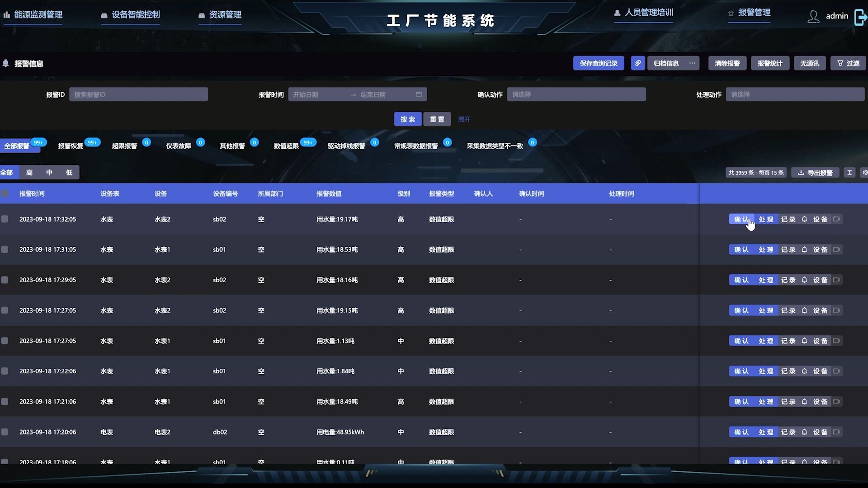Click the camera icon in the 17:31:05 row
Image resolution: width=868 pixels, height=488 pixels.
tap(836, 249)
